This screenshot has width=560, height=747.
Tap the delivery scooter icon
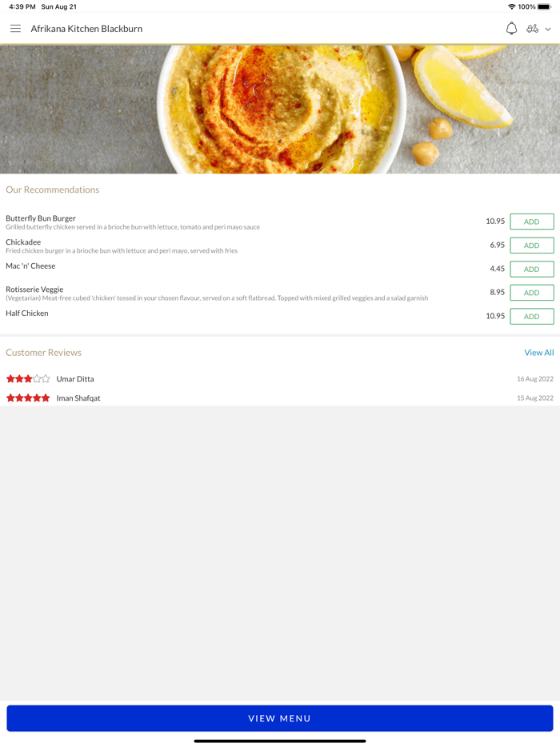click(532, 29)
